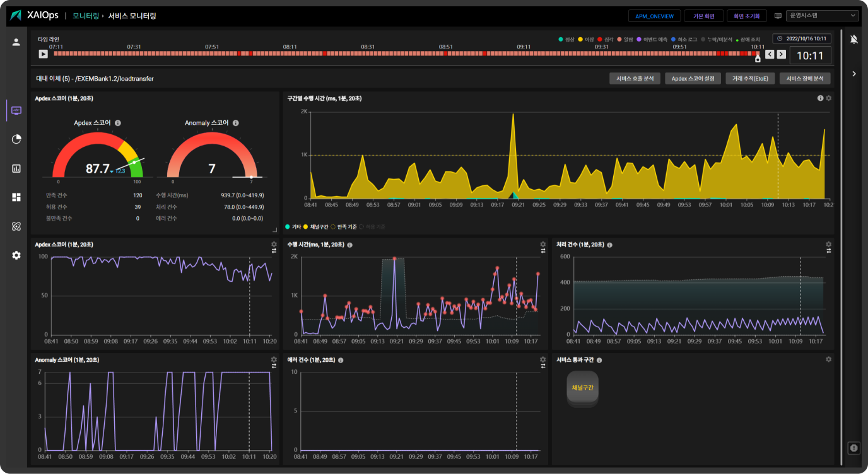Open 서비스 장애 분석
Screen dimensions: 868x474
coord(805,79)
